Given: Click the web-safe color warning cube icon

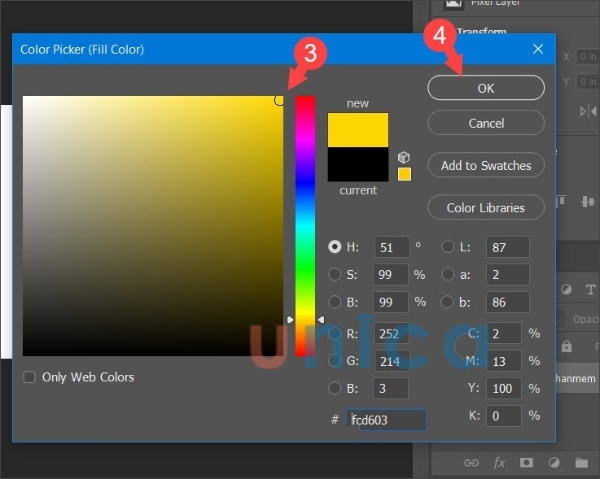Looking at the screenshot, I should 404,157.
